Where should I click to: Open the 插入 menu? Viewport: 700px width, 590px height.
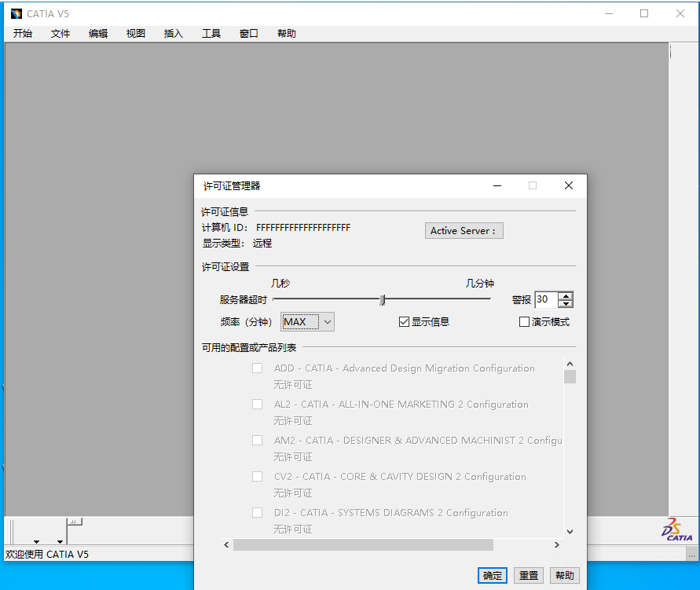point(173,34)
